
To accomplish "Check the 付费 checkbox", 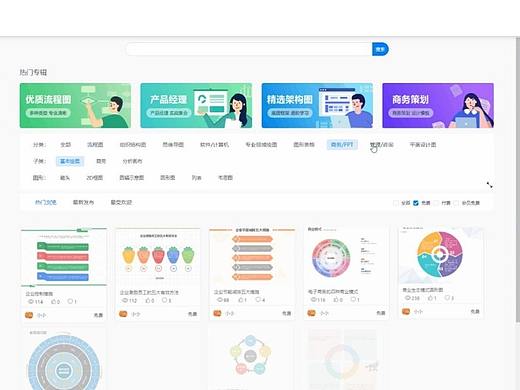I will [436, 203].
